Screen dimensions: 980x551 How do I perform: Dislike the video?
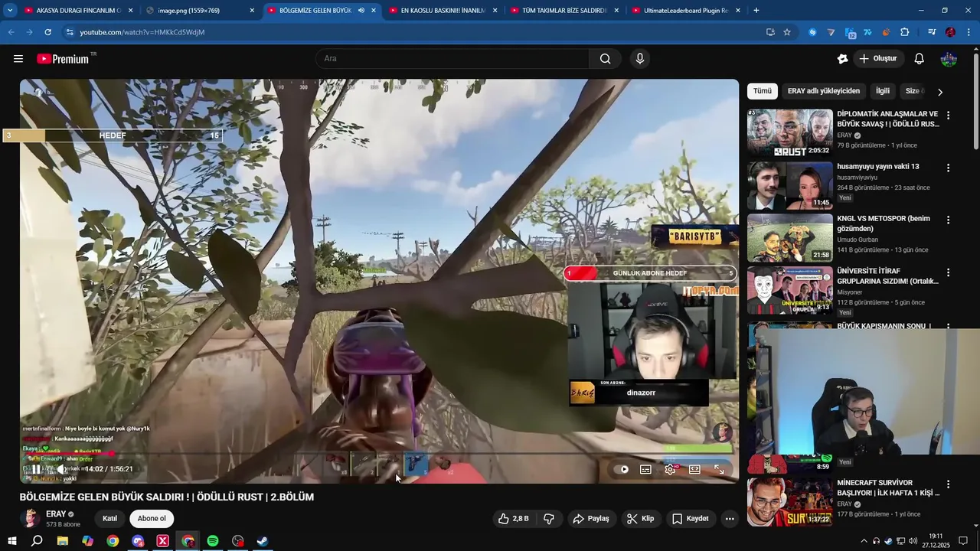(549, 519)
